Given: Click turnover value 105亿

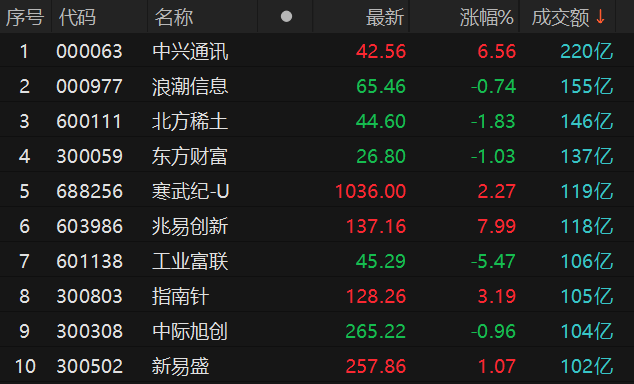Looking at the screenshot, I should pos(587,296).
